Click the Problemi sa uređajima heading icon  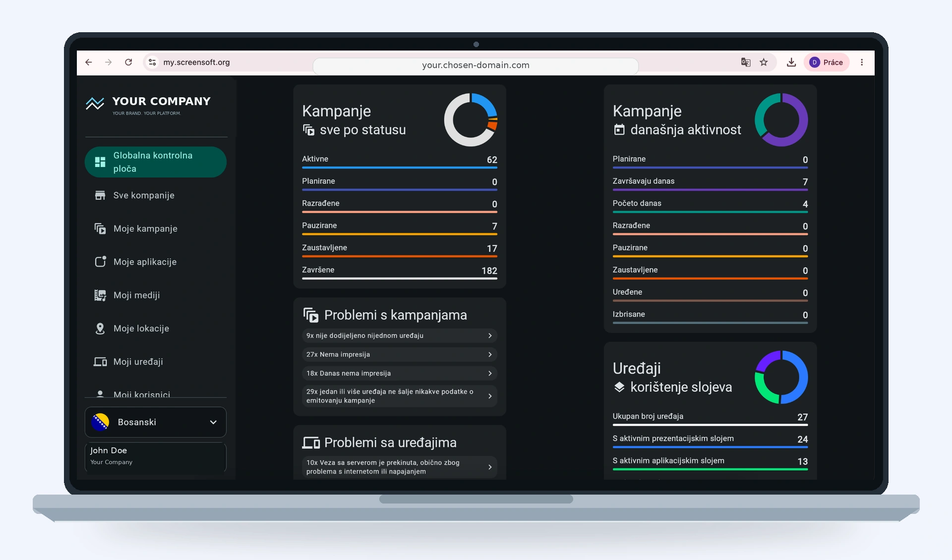click(311, 443)
